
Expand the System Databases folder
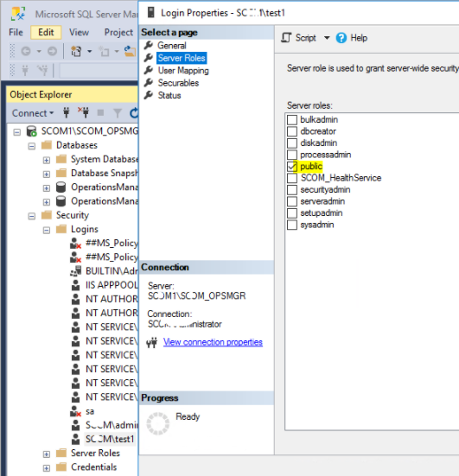pos(47,161)
